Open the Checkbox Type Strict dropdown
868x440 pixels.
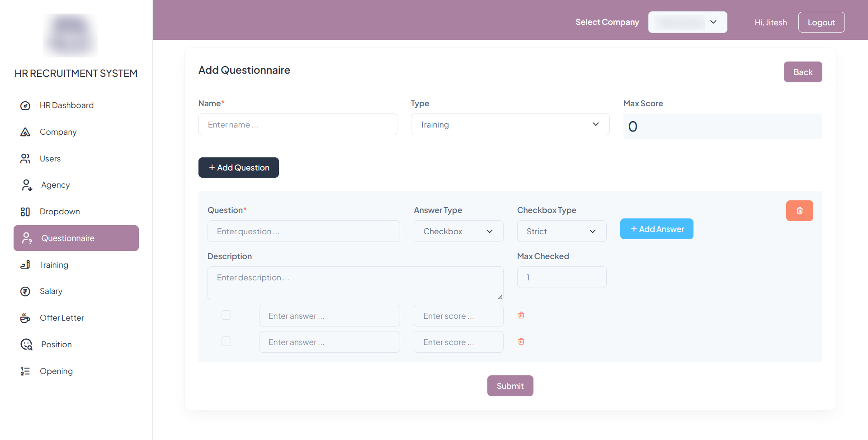561,231
